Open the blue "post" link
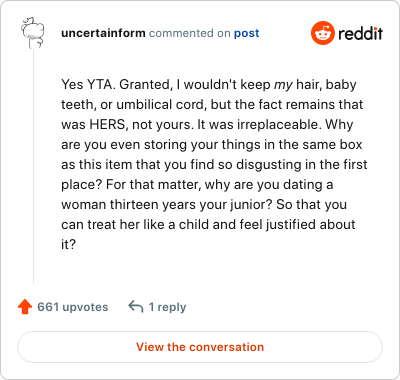The height and width of the screenshot is (380, 400). tap(247, 33)
